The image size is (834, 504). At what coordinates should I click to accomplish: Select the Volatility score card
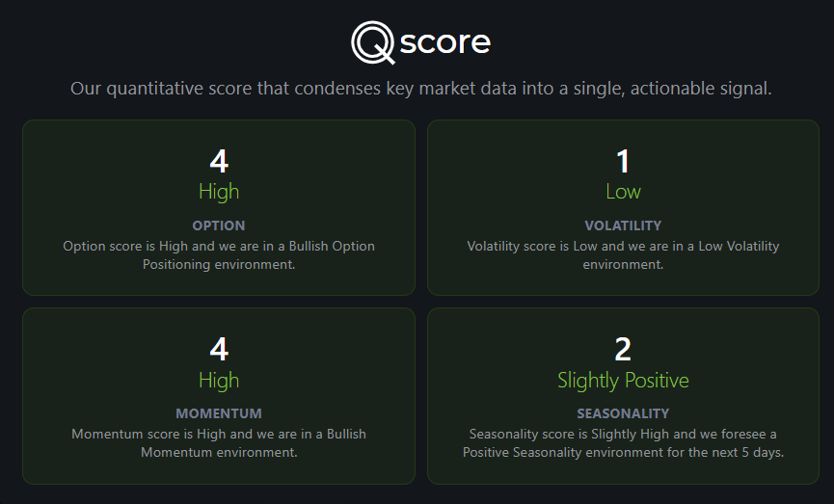click(623, 207)
